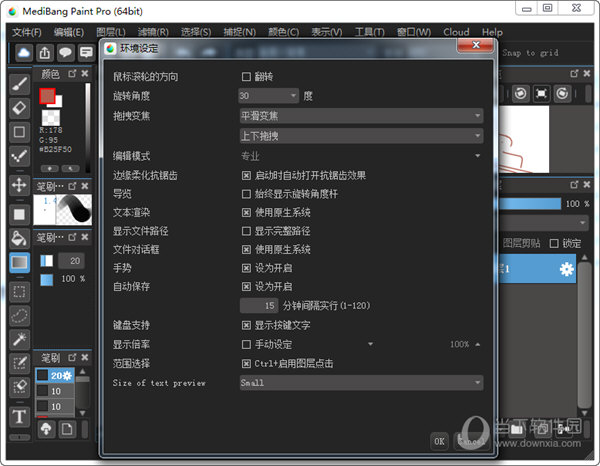Image resolution: width=600 pixels, height=466 pixels.
Task: Toggle 显示按键文字 checkbox
Action: click(246, 325)
